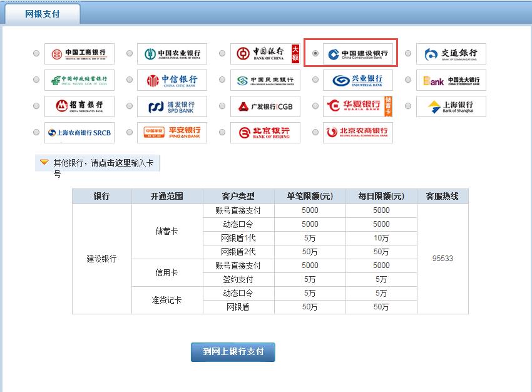Choose the 北京农商银行 logo tile

click(x=358, y=133)
